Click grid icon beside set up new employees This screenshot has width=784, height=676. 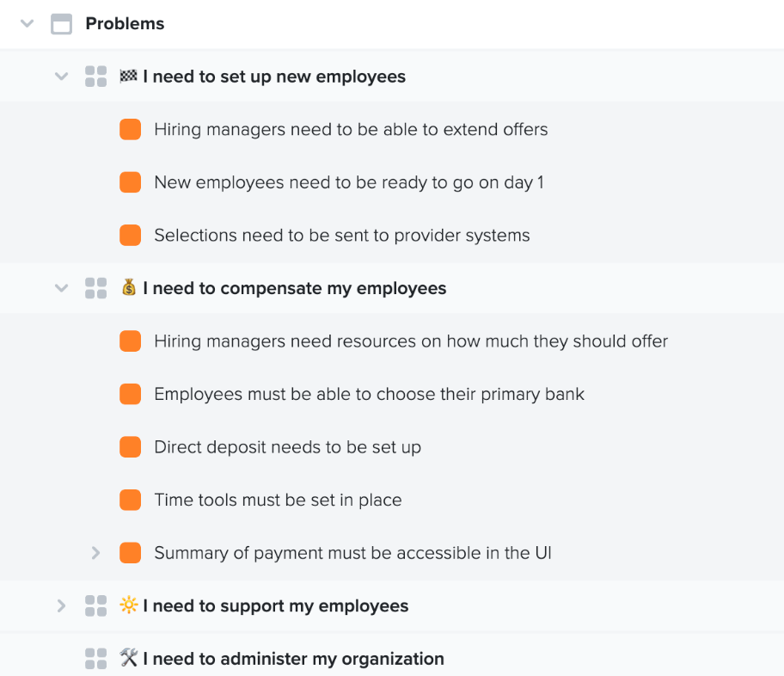[x=95, y=77]
